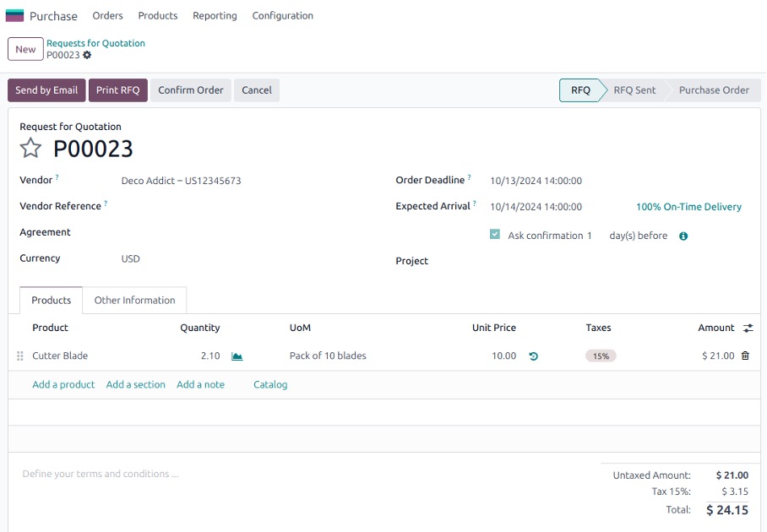This screenshot has height=532, width=767.
Task: Click the Product column header
Action: click(51, 328)
